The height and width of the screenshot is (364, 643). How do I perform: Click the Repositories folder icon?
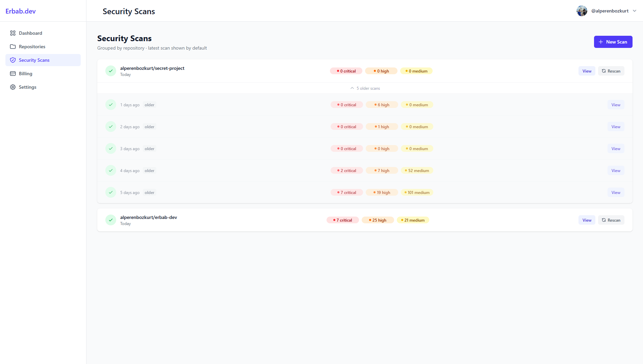pos(13,47)
